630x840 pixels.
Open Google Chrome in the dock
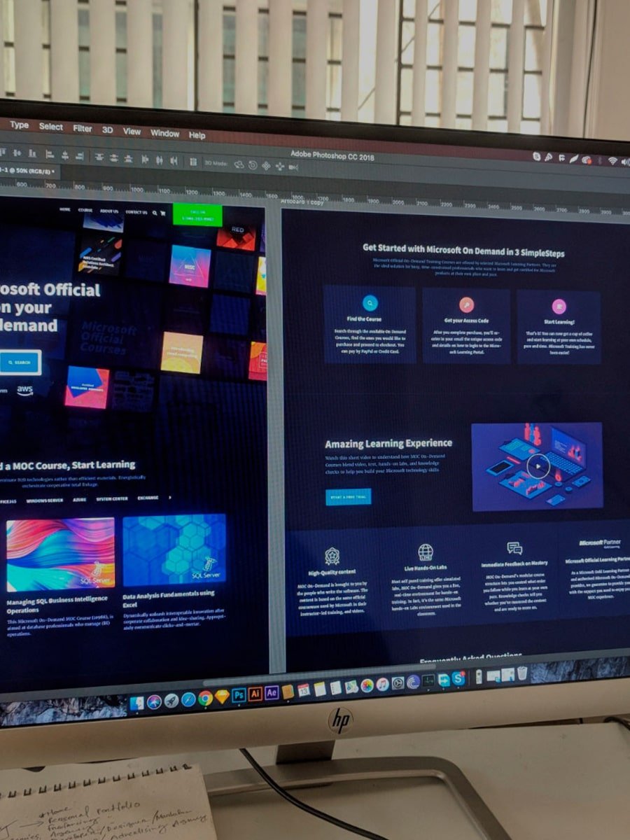205,698
